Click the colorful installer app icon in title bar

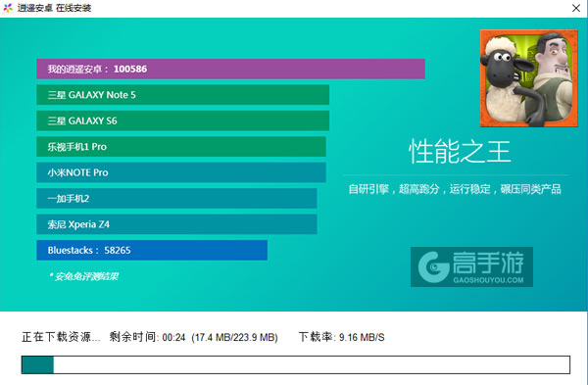click(x=8, y=8)
